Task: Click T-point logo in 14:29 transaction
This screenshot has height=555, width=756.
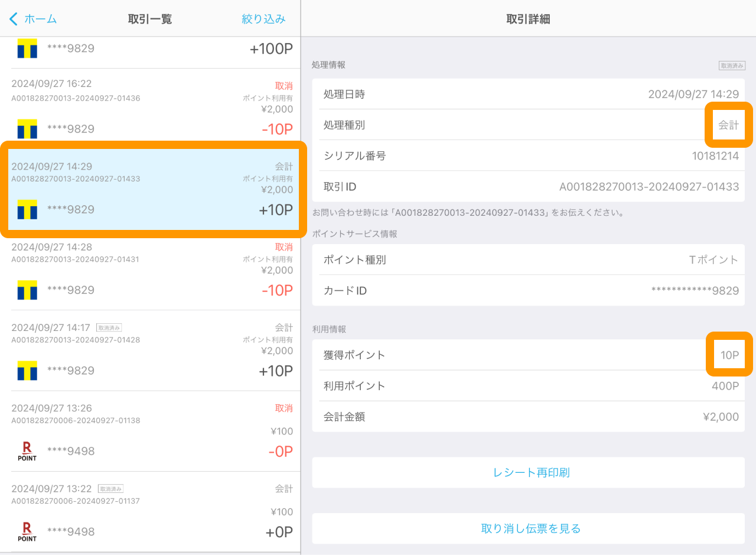Action: pos(27,209)
